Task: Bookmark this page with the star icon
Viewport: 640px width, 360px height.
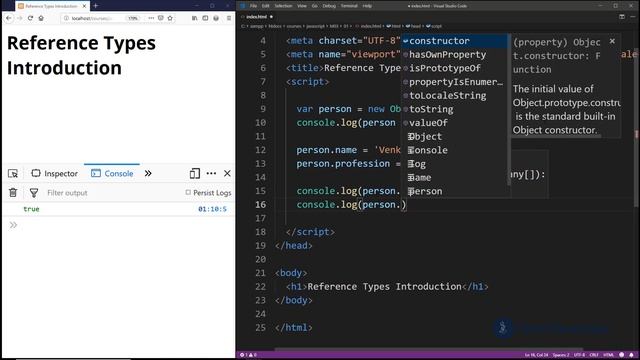Action: pos(170,18)
